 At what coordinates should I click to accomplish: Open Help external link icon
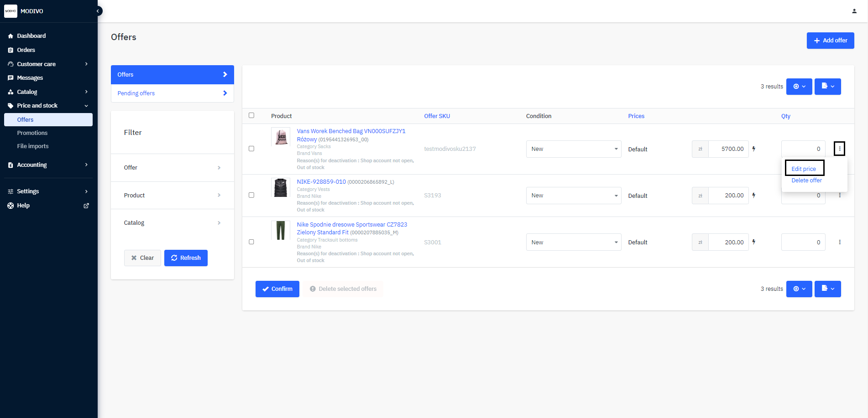point(86,206)
